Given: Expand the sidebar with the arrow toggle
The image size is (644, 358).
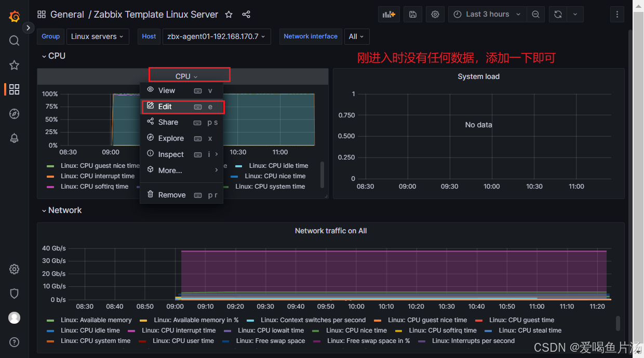Looking at the screenshot, I should 29,28.
